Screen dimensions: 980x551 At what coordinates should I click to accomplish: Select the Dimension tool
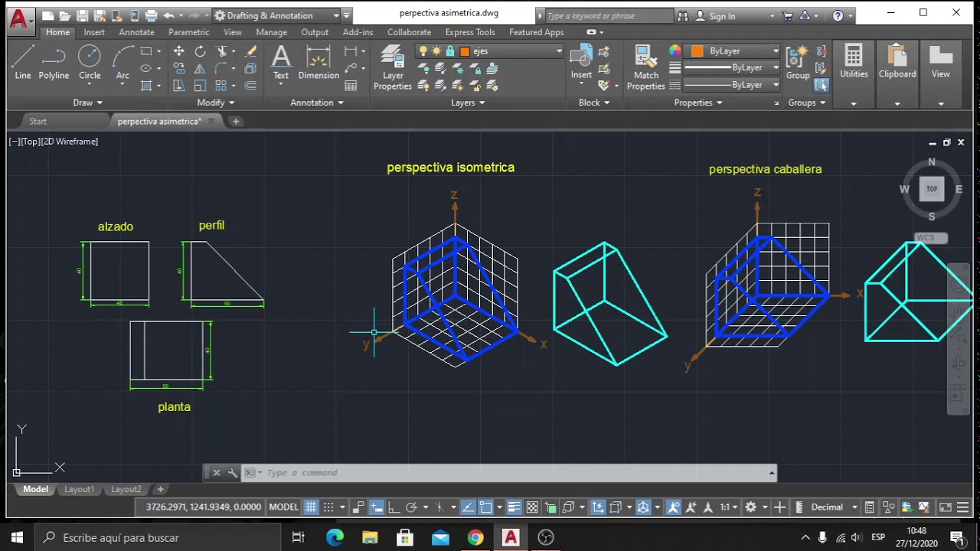318,63
